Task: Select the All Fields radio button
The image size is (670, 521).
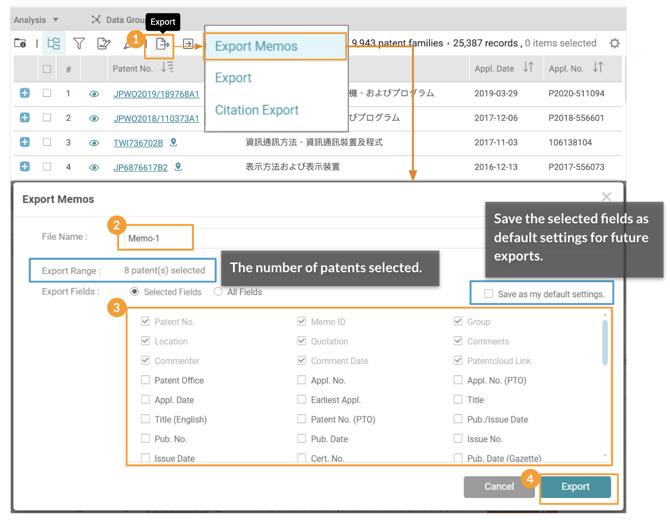Action: click(218, 292)
